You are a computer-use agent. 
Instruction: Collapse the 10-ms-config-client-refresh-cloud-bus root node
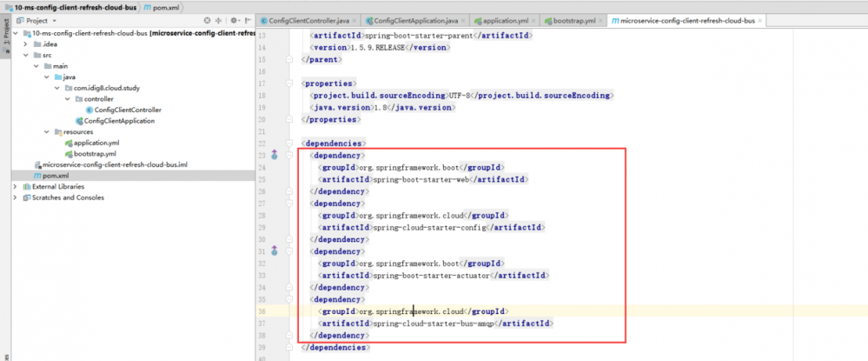point(16,33)
